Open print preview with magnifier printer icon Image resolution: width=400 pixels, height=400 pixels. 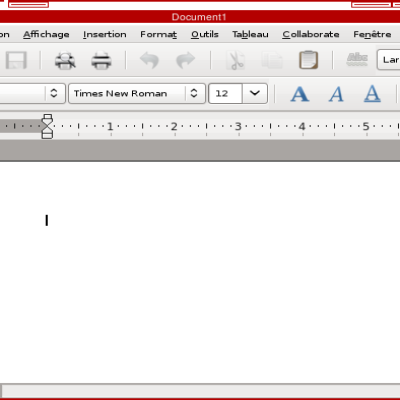coord(65,60)
